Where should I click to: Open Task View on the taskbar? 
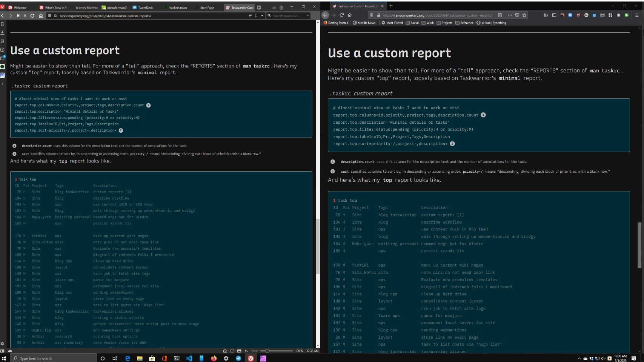click(x=115, y=358)
